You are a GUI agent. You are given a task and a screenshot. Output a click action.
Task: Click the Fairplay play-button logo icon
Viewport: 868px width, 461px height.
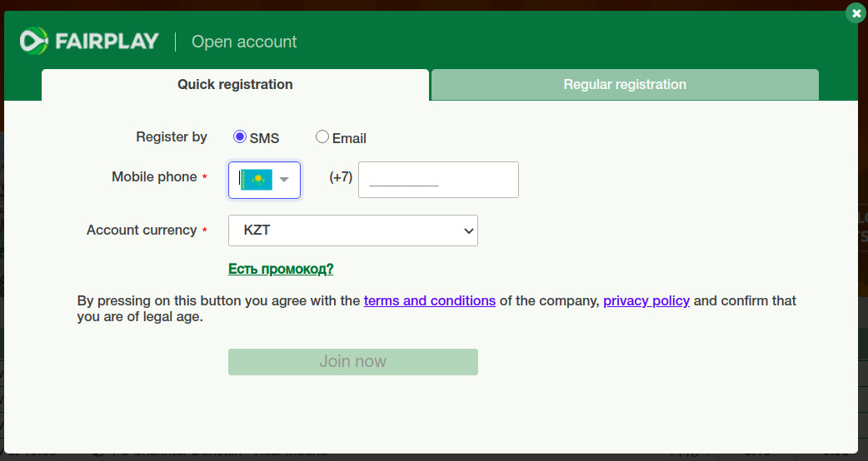34,41
